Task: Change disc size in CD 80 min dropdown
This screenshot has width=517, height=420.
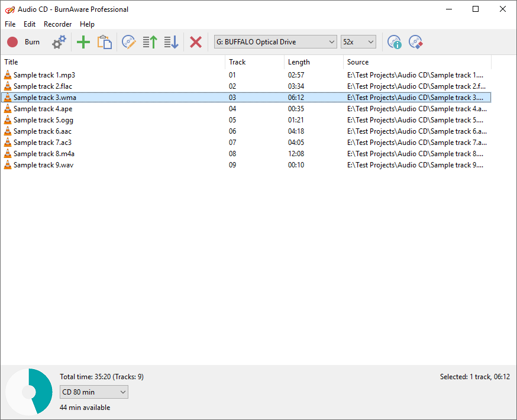Action: coord(93,392)
